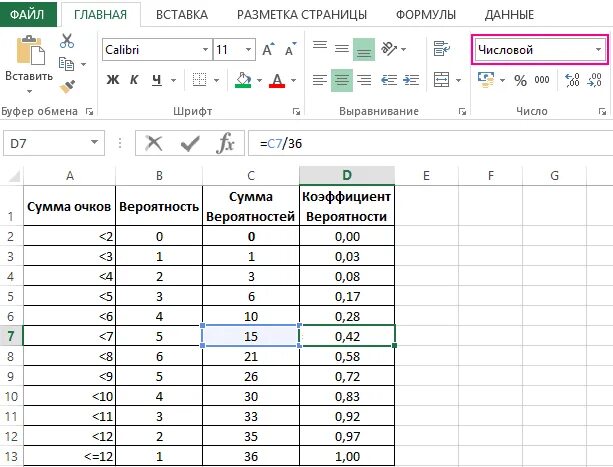Apply percent style format
Viewport: 613px width, 467px height.
point(520,81)
